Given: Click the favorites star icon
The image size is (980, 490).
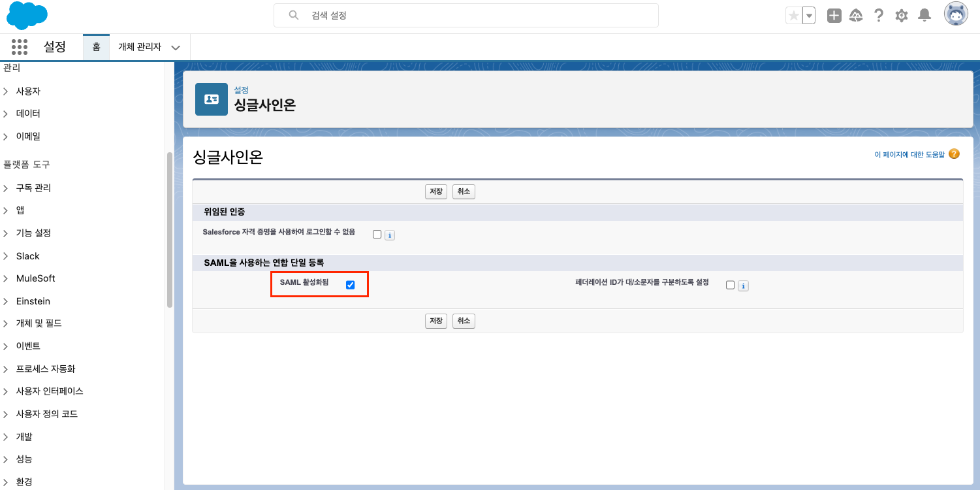Looking at the screenshot, I should pos(793,16).
